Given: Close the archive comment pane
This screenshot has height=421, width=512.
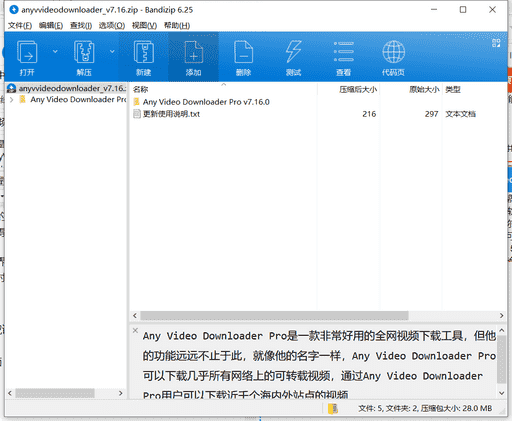Looking at the screenshot, I should pos(135,330).
